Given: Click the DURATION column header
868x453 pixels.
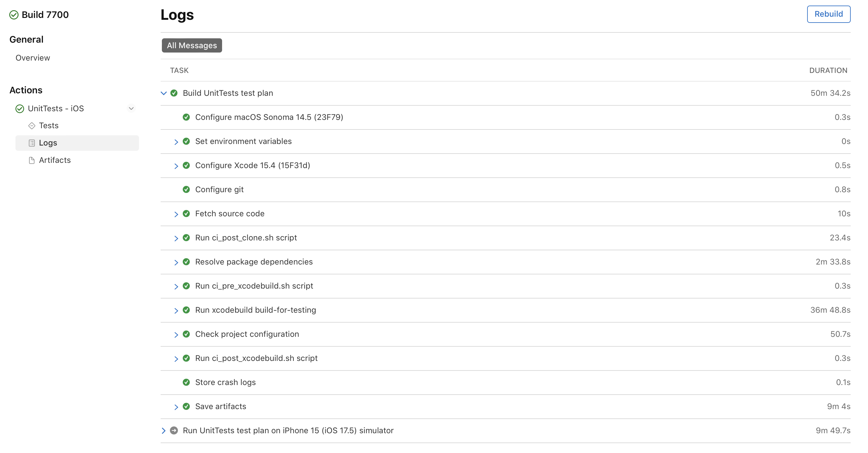Looking at the screenshot, I should point(828,70).
